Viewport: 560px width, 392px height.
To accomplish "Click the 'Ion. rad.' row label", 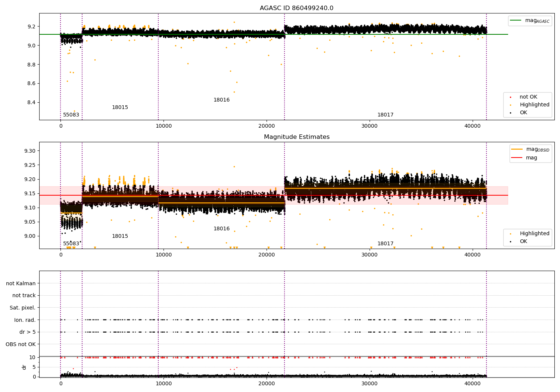I will (25, 320).
